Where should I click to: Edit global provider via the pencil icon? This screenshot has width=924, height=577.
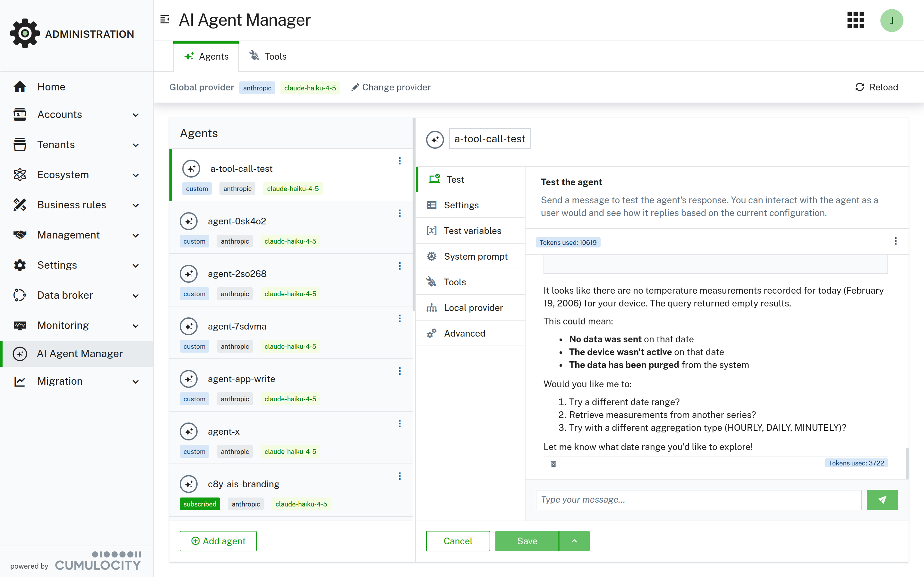click(355, 87)
